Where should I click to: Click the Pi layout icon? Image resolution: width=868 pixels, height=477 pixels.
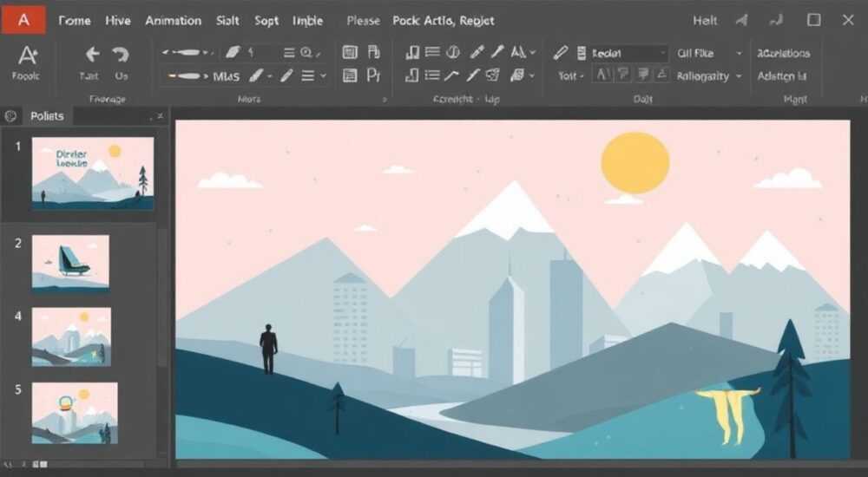click(373, 75)
